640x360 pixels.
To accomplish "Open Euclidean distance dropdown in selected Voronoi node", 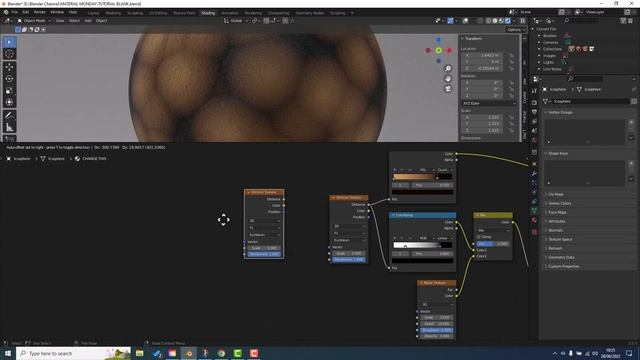I will coord(264,235).
